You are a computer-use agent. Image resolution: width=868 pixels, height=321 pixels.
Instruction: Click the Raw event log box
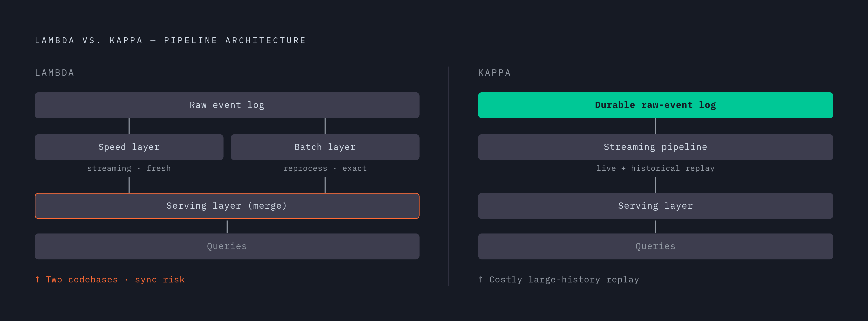click(x=227, y=105)
